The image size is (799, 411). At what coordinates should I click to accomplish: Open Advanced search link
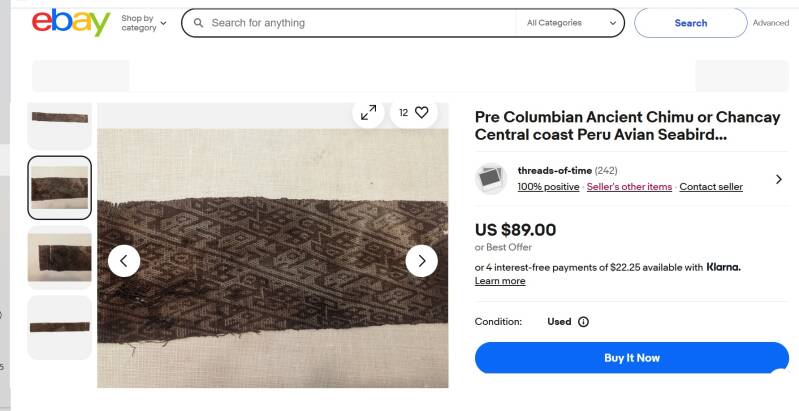[x=770, y=23]
